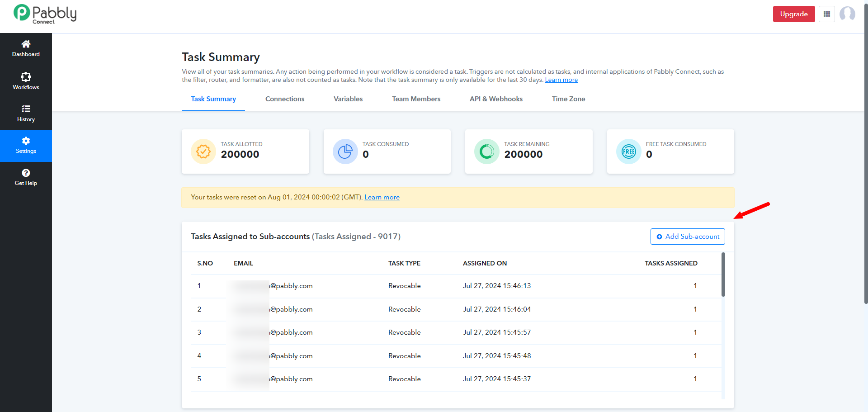Click the ASSIGNED ON column header
The height and width of the screenshot is (412, 868).
point(485,263)
